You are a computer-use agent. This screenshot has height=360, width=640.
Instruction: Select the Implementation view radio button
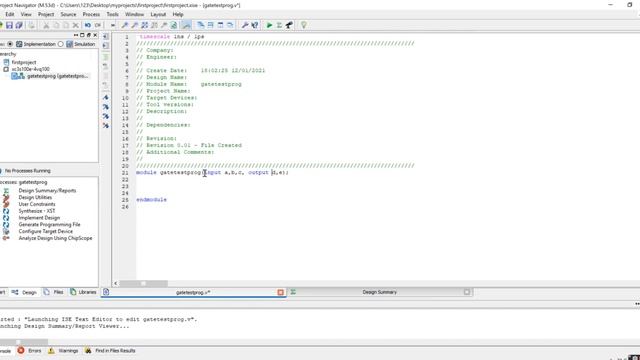point(10,44)
